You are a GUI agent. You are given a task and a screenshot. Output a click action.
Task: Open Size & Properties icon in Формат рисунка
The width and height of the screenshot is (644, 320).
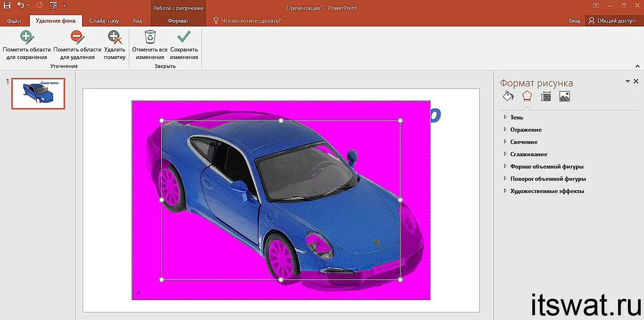(546, 96)
